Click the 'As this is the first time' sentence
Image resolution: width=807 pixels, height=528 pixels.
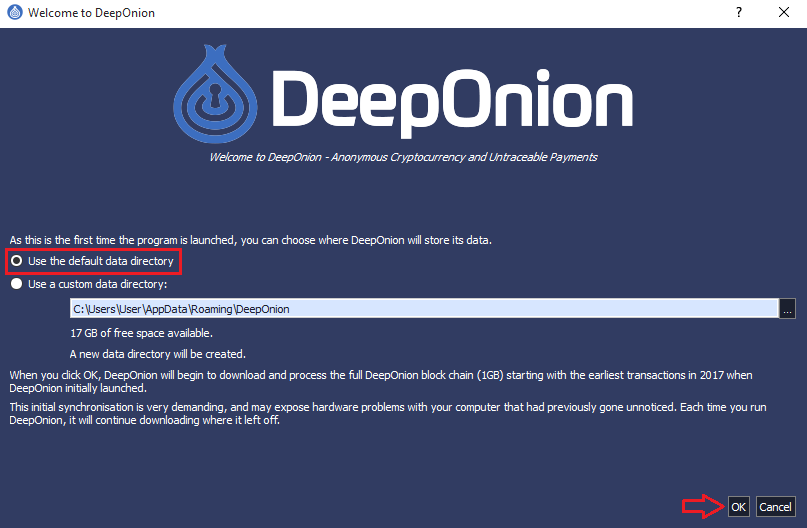pos(251,240)
